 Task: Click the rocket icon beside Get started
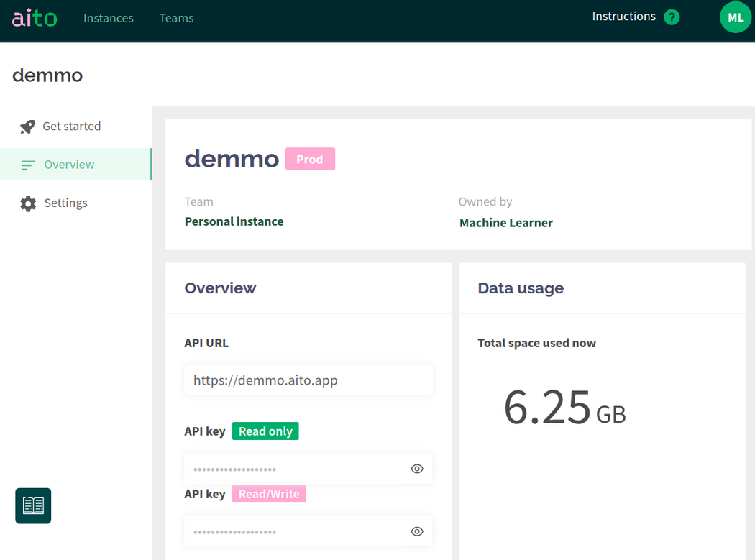click(x=27, y=127)
